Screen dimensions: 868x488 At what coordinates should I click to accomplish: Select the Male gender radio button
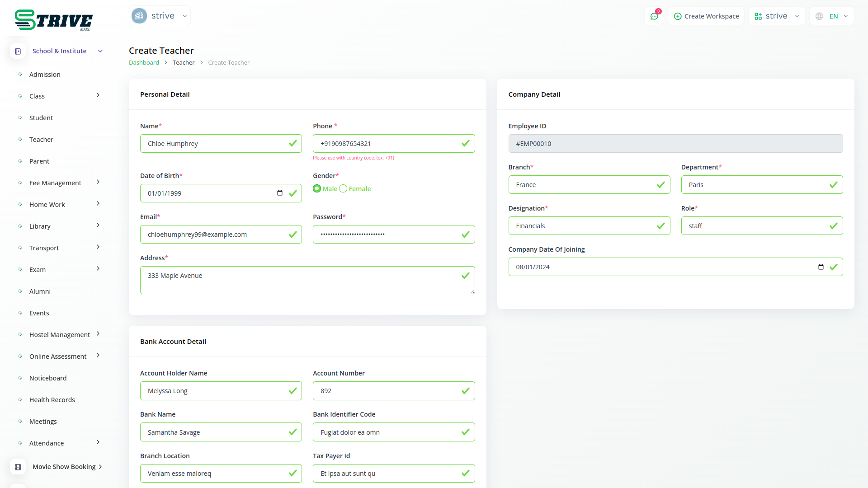(317, 188)
